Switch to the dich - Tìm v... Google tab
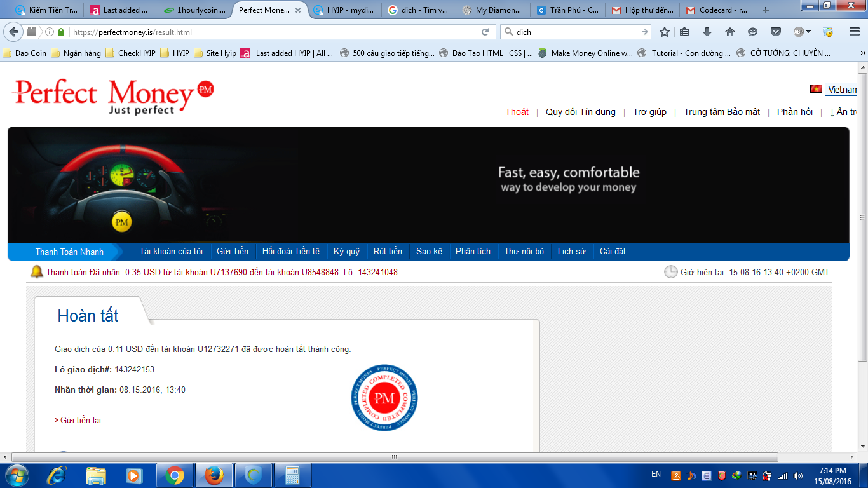The width and height of the screenshot is (868, 488). point(419,10)
